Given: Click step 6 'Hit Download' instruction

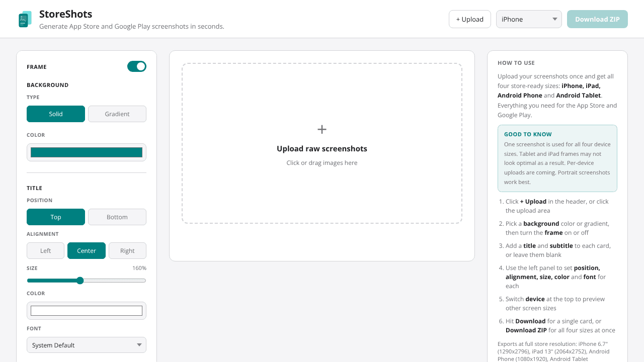Looking at the screenshot, I should click(x=560, y=326).
